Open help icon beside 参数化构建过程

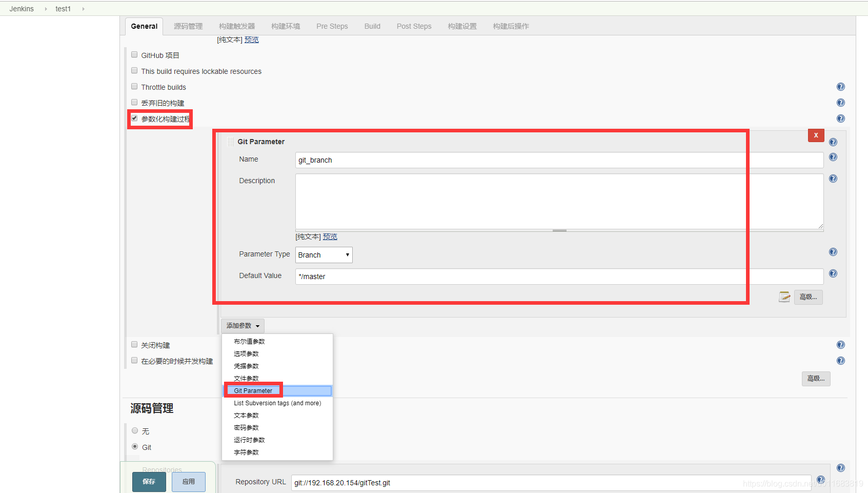pyautogui.click(x=841, y=119)
